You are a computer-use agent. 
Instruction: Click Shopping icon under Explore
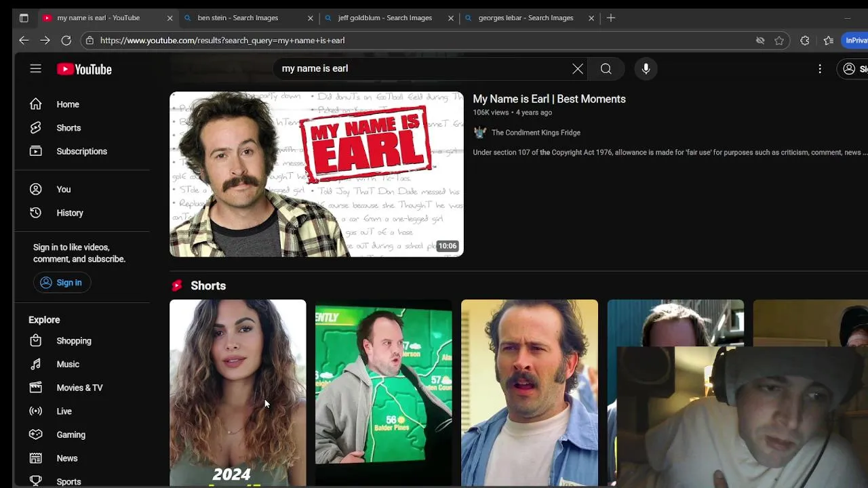[x=35, y=341]
